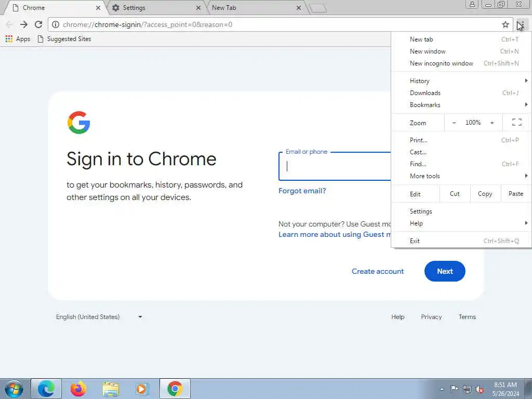Expand the History submenu
The width and height of the screenshot is (532, 399).
(461, 81)
